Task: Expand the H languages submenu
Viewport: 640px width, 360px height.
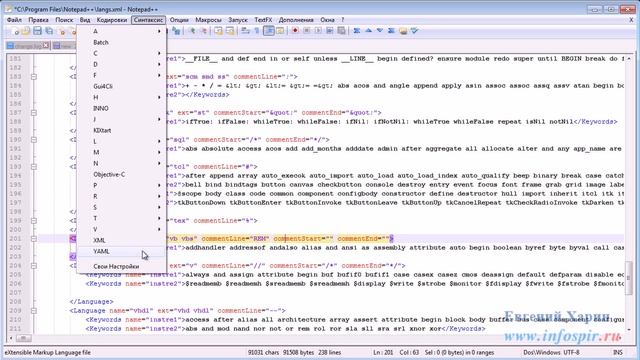Action: click(x=121, y=98)
